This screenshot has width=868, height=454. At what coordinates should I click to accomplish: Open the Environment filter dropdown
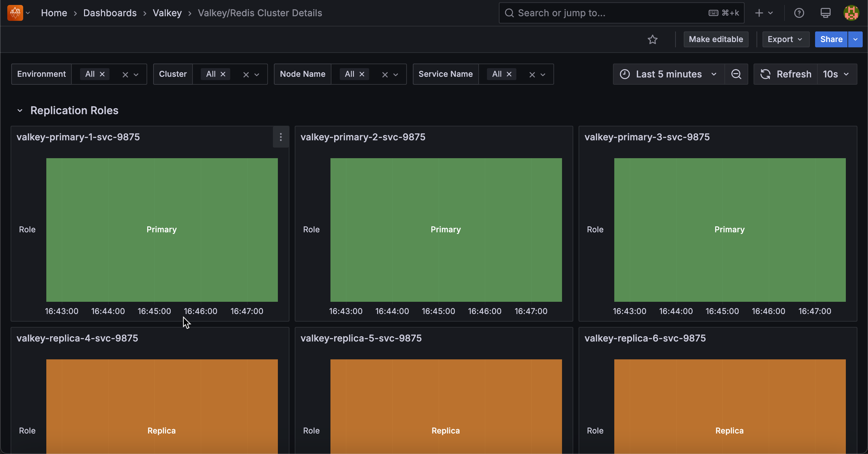(x=136, y=74)
